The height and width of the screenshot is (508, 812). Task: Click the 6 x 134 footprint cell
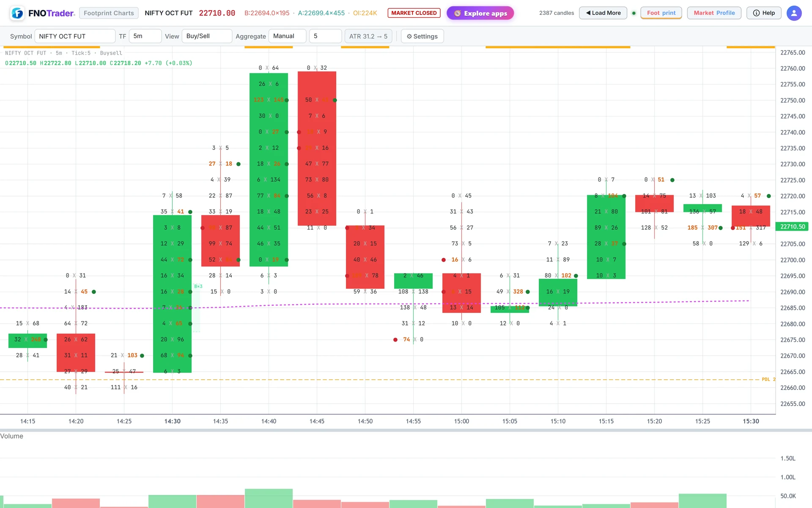coord(269,179)
